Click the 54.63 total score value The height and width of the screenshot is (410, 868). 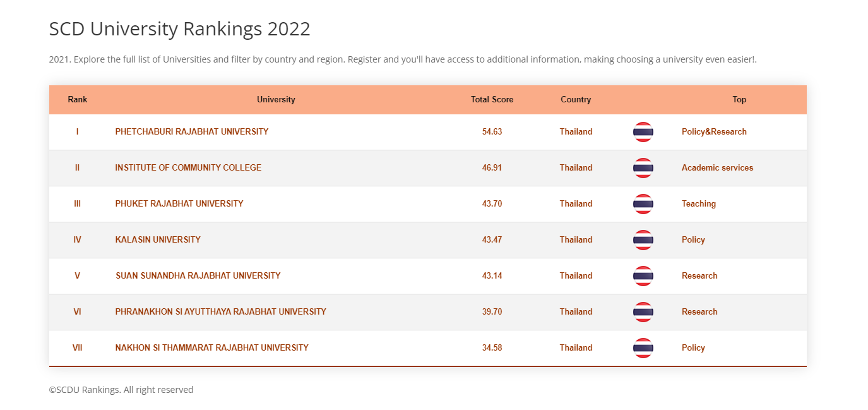pyautogui.click(x=492, y=132)
